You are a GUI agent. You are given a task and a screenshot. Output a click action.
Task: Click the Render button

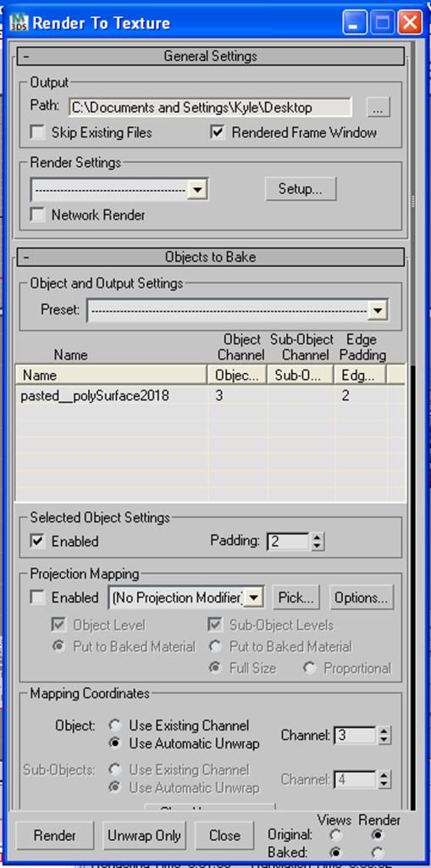point(55,835)
